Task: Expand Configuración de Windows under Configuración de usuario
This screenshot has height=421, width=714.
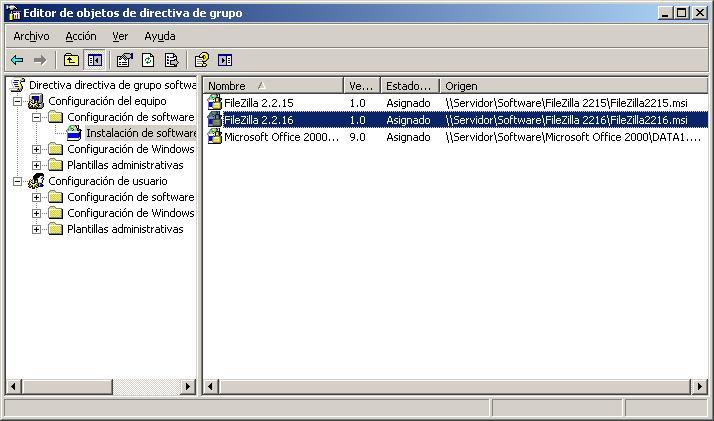Action: [x=37, y=214]
